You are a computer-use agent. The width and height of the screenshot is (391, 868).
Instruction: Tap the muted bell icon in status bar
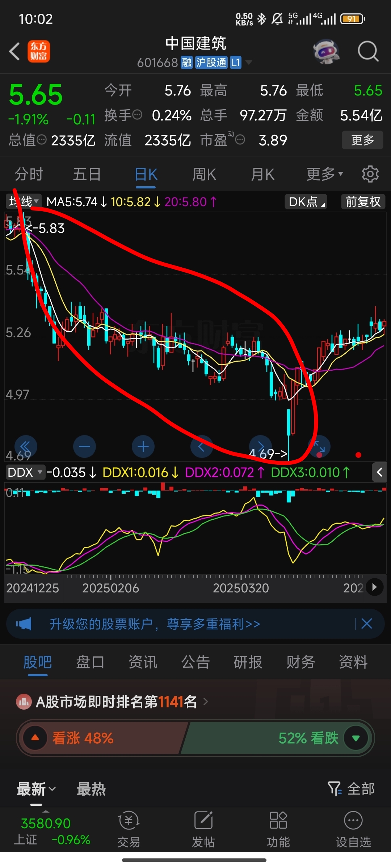pos(277,18)
